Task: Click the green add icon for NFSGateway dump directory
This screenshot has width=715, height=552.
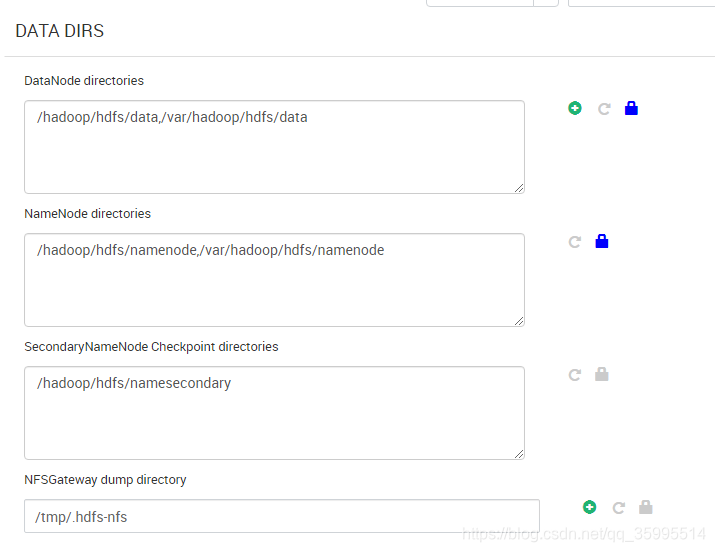Action: pos(589,507)
